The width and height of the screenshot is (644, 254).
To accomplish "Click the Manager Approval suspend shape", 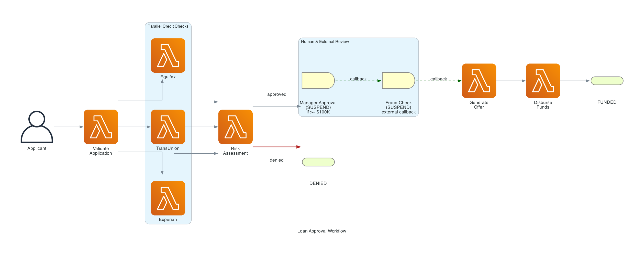I will 318,81.
